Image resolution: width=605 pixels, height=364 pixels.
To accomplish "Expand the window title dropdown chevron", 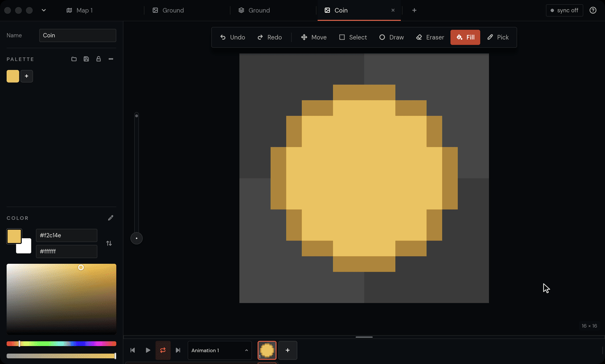I will click(x=43, y=10).
